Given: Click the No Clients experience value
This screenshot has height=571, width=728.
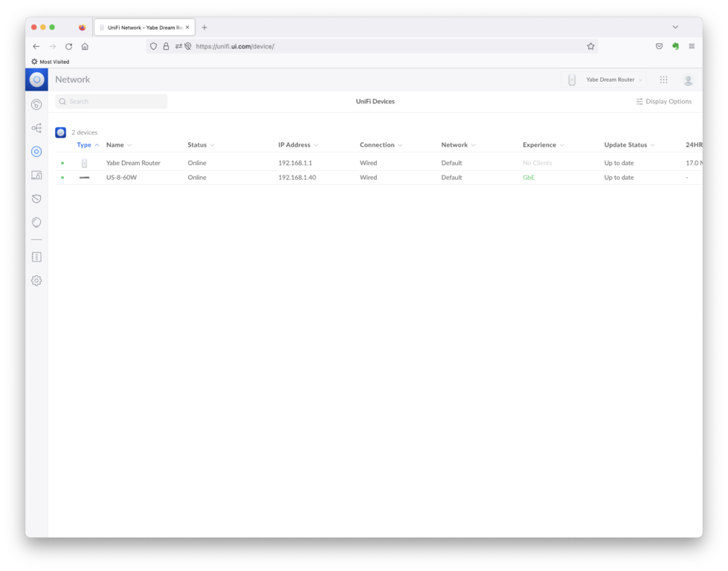Looking at the screenshot, I should [x=537, y=163].
